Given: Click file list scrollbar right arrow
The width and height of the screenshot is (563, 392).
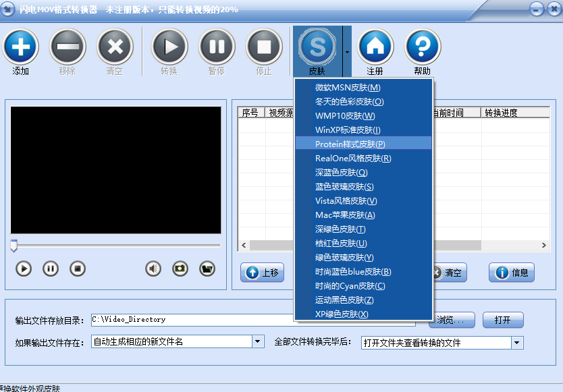Looking at the screenshot, I should 544,245.
